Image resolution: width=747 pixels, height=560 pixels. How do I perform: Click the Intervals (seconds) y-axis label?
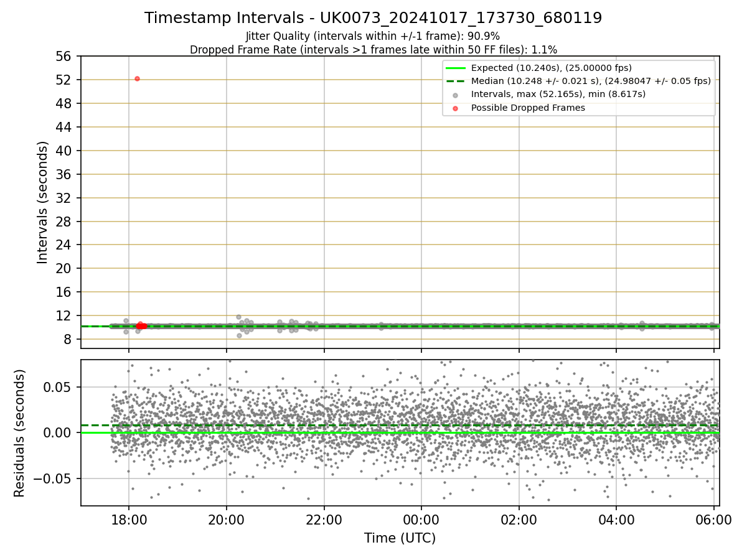click(42, 202)
